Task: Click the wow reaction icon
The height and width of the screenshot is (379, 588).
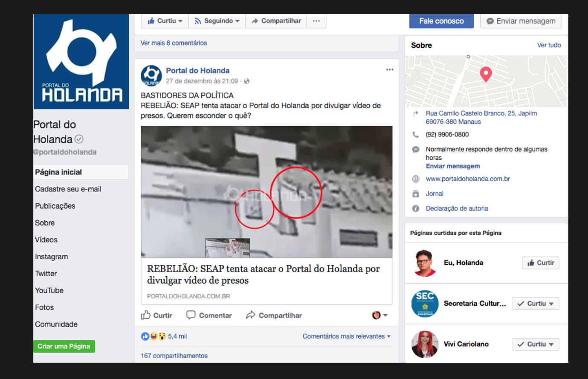Action: pyautogui.click(x=162, y=336)
